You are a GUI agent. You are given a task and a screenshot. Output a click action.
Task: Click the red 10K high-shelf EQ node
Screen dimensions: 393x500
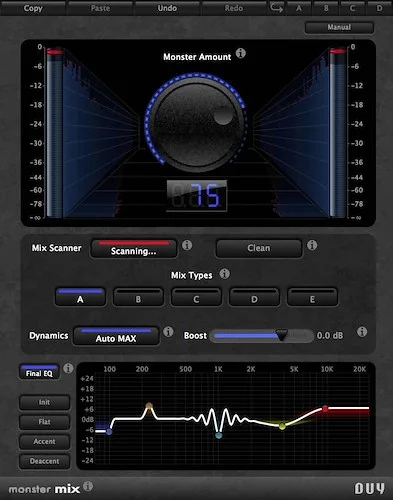point(325,408)
